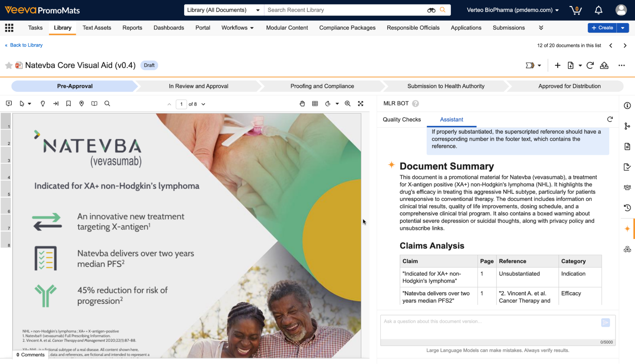The width and height of the screenshot is (635, 364).
Task: Open the timeline history icon in sidebar
Action: coord(627,208)
